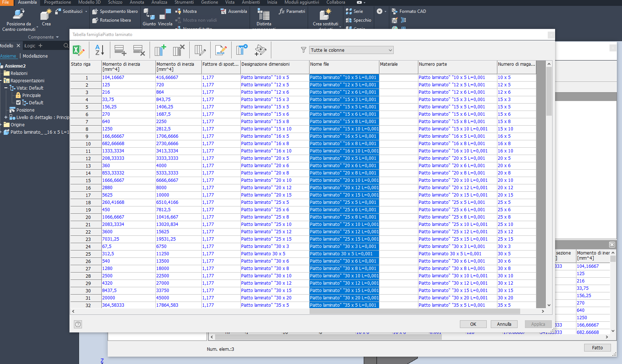This screenshot has height=364, width=622.
Task: Open the Sostituisci dropdown arrow
Action: pos(86,11)
